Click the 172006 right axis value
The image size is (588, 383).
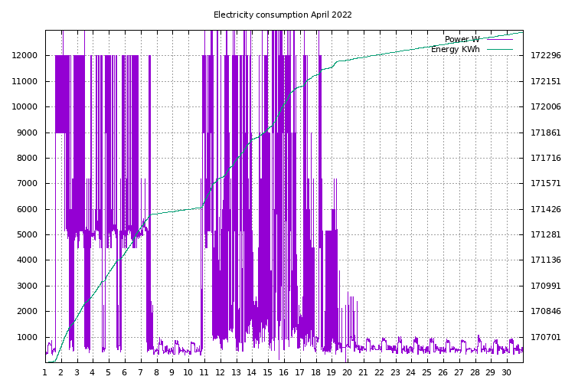point(546,106)
